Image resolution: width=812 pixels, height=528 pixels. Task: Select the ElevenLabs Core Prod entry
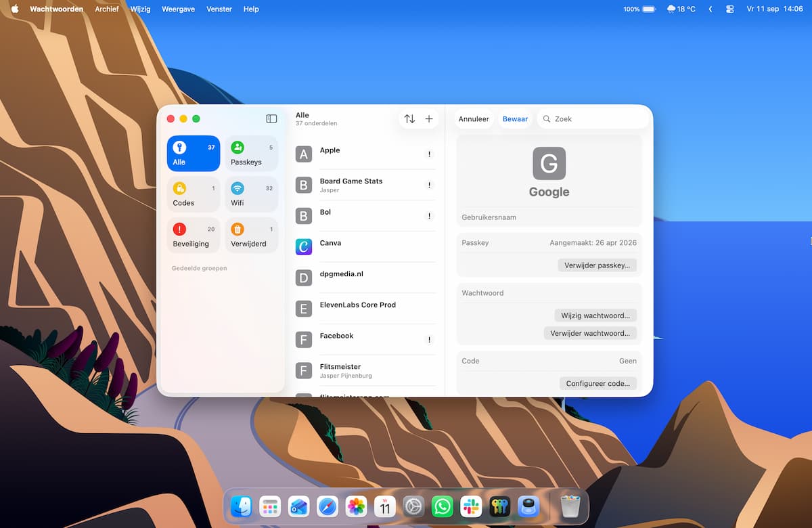(365, 309)
